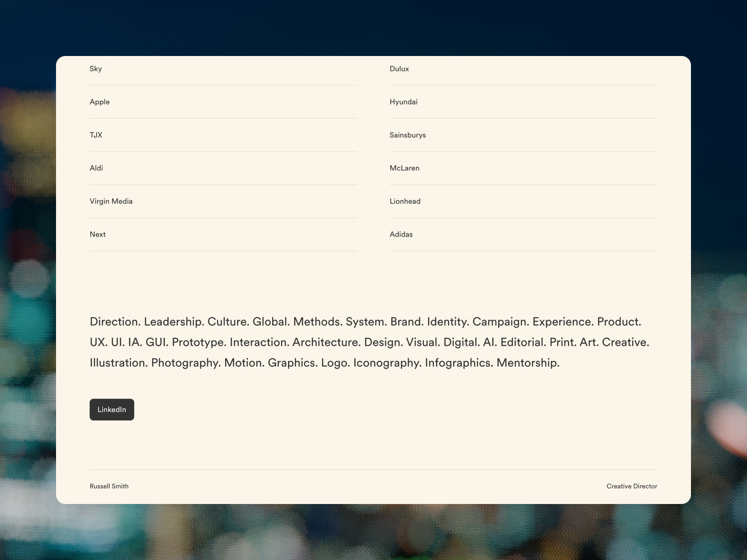This screenshot has height=560, width=747.
Task: Select the Hyundai client entry
Action: [523, 102]
